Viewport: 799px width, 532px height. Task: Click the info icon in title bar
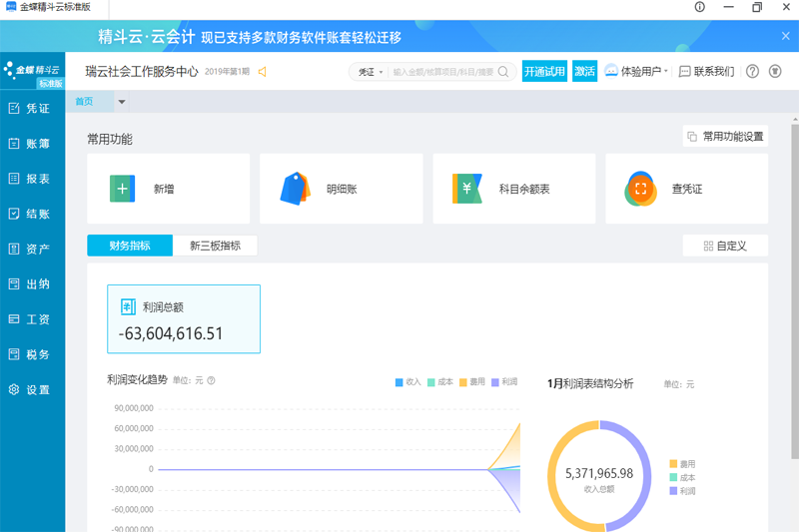[700, 7]
